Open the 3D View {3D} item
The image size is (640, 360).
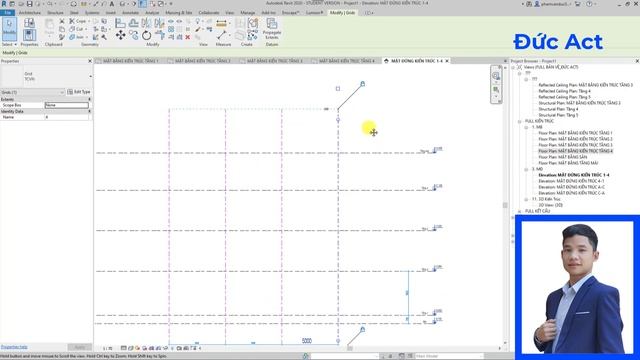click(550, 205)
